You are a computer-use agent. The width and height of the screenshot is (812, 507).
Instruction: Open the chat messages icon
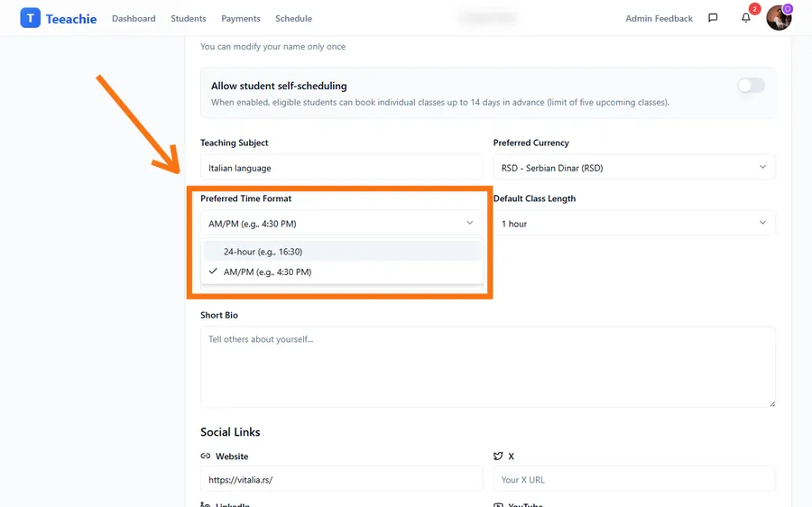[713, 18]
